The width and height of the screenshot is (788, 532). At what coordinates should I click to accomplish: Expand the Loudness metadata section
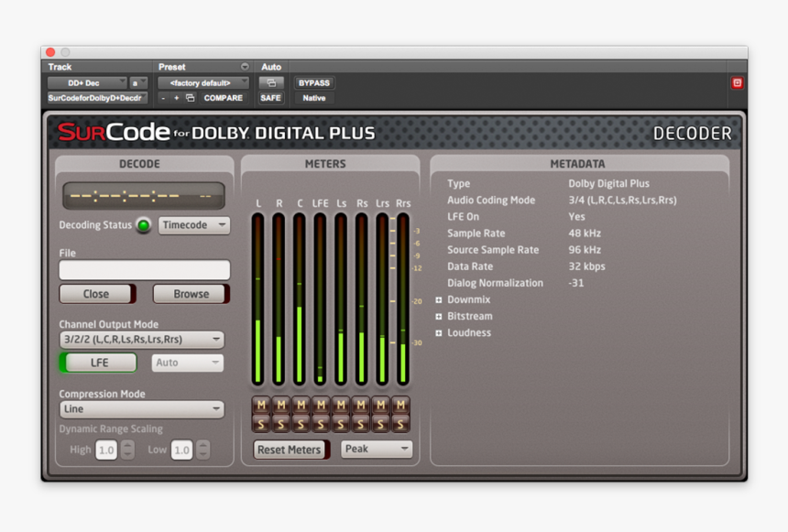[x=439, y=333]
